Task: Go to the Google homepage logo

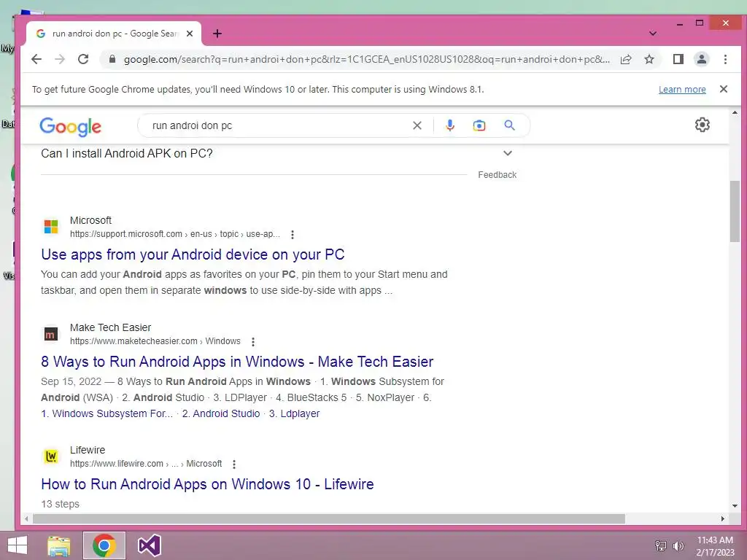Action: [71, 126]
